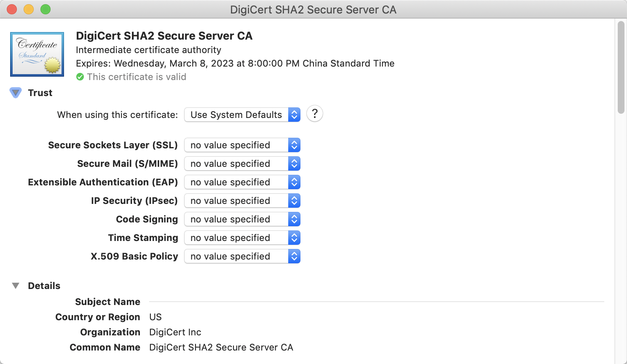Open the Secure Sockets Layer (SSL) dropdown
Viewport: 627px width, 364px height.
point(242,145)
